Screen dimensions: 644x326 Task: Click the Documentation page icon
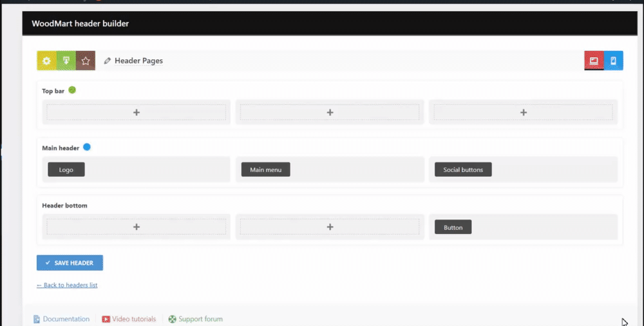coord(37,319)
